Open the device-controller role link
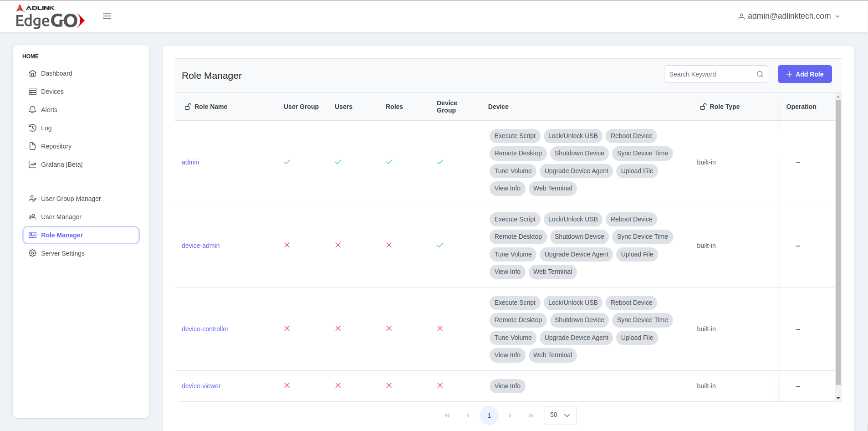 pyautogui.click(x=204, y=328)
